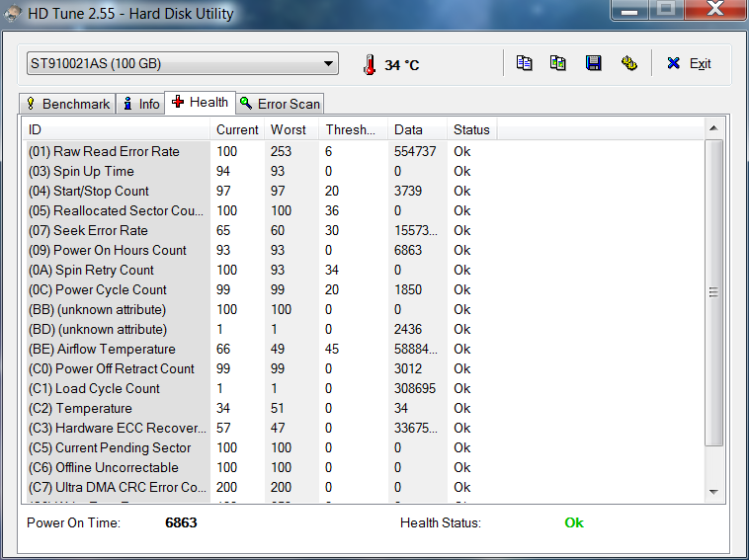Select the Power Cycle Count row
Screen dimensions: 749x560
click(363, 289)
